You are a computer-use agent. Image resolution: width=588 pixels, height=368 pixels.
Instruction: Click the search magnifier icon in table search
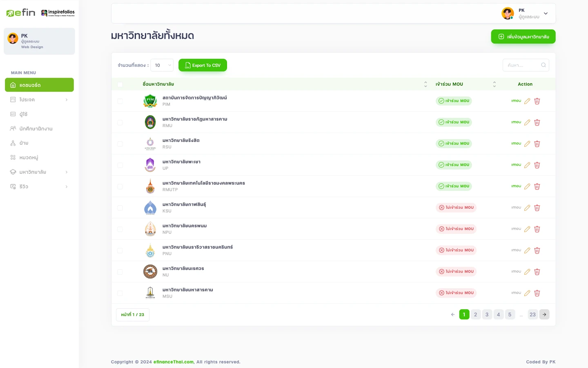[543, 65]
